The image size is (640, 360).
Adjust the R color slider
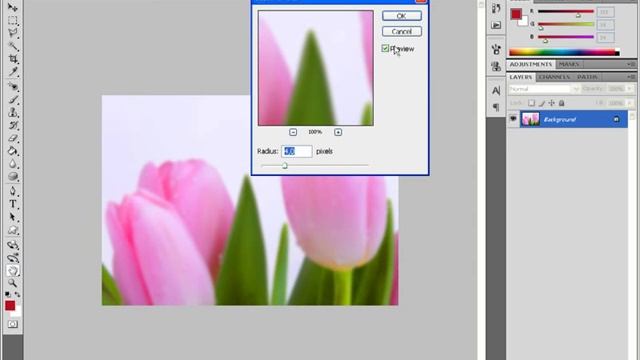point(566,12)
